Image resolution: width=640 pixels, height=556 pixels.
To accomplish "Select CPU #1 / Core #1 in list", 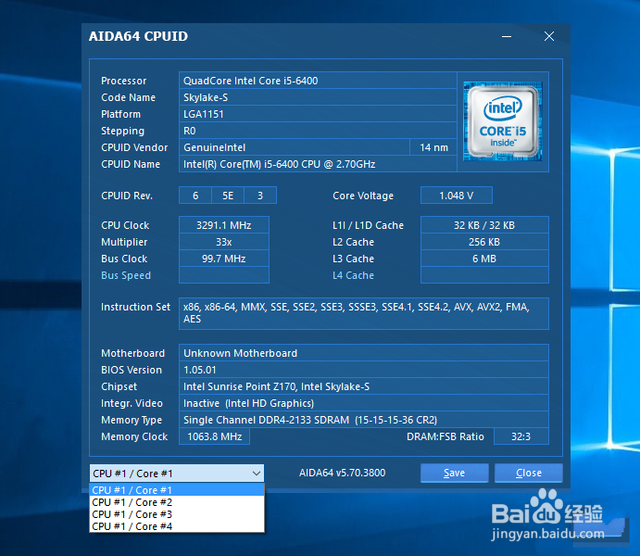I will [177, 490].
